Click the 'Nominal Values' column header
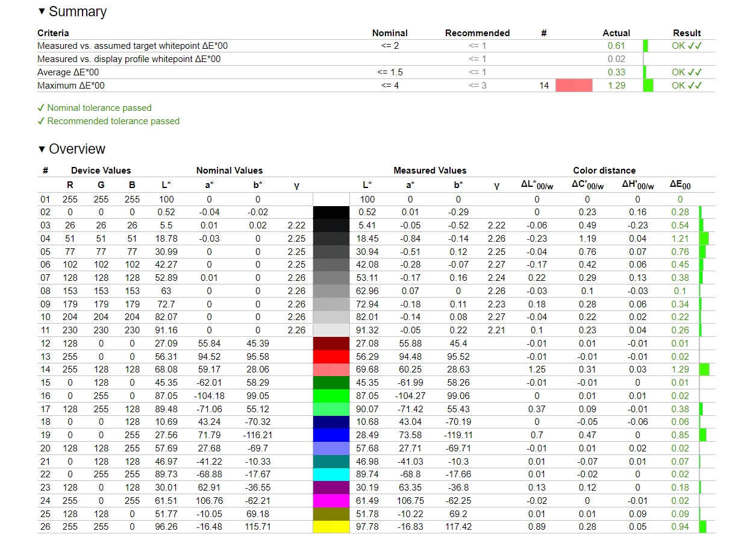Screen dimensions: 756x540 pos(230,171)
